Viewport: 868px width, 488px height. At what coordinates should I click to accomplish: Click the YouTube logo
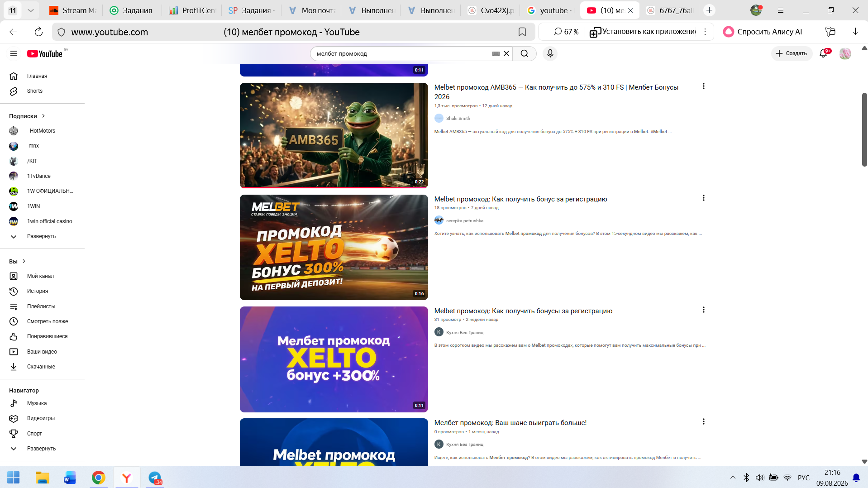[44, 53]
